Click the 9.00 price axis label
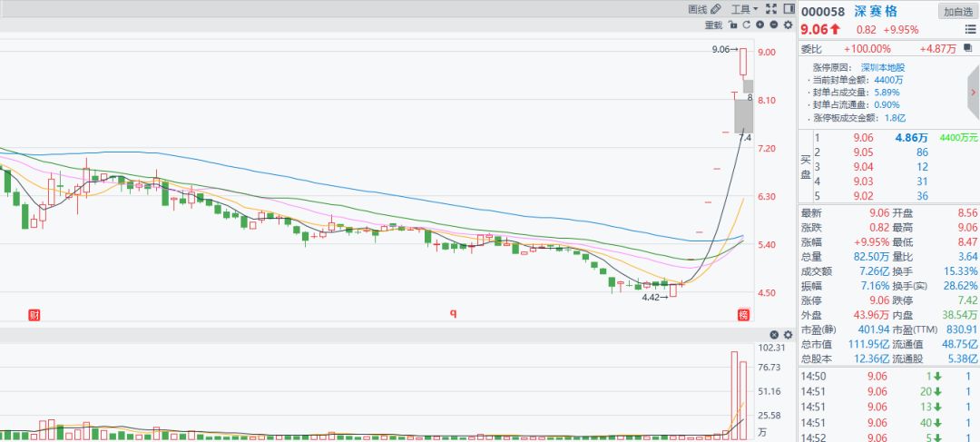 click(x=766, y=52)
